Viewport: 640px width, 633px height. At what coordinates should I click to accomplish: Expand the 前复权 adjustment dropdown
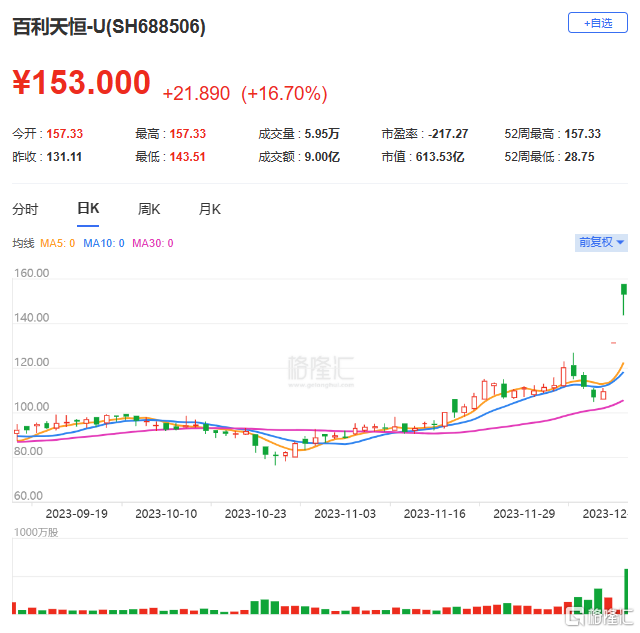click(601, 243)
